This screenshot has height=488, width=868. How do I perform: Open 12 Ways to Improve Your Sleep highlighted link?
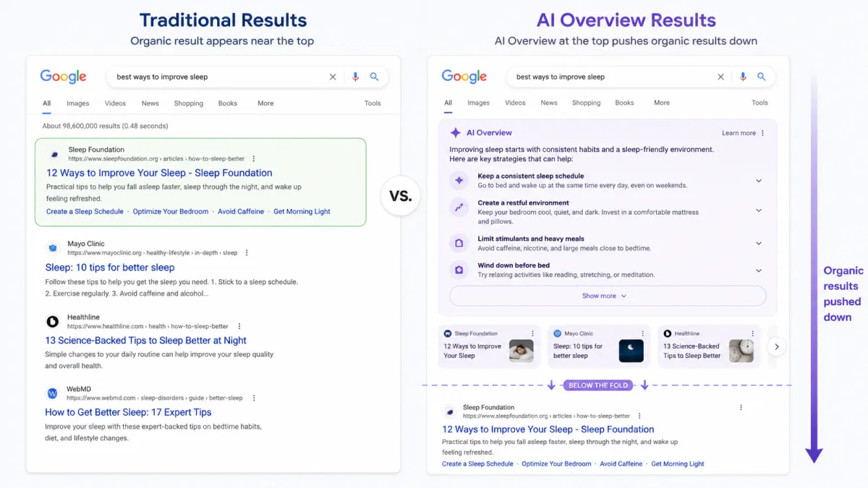(x=159, y=173)
